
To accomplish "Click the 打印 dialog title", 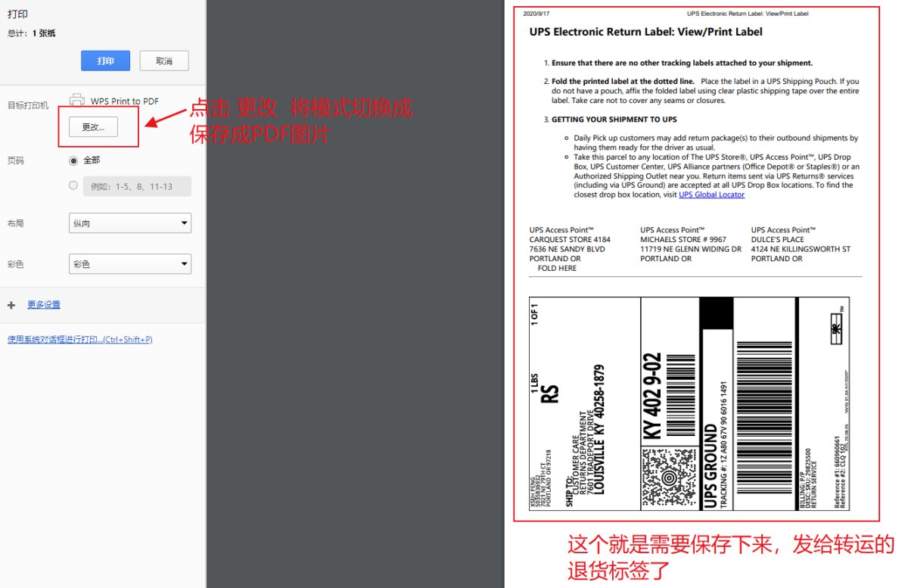I will (x=17, y=14).
